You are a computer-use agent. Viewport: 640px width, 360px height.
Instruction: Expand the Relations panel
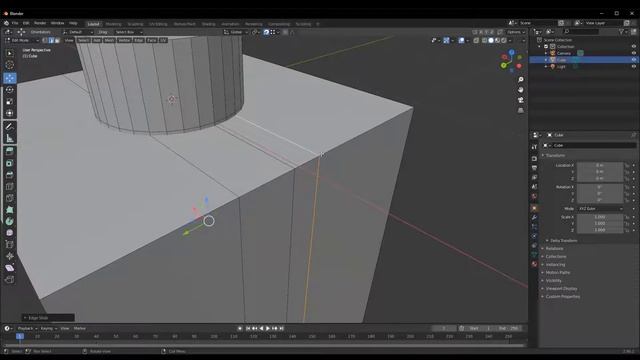554,249
